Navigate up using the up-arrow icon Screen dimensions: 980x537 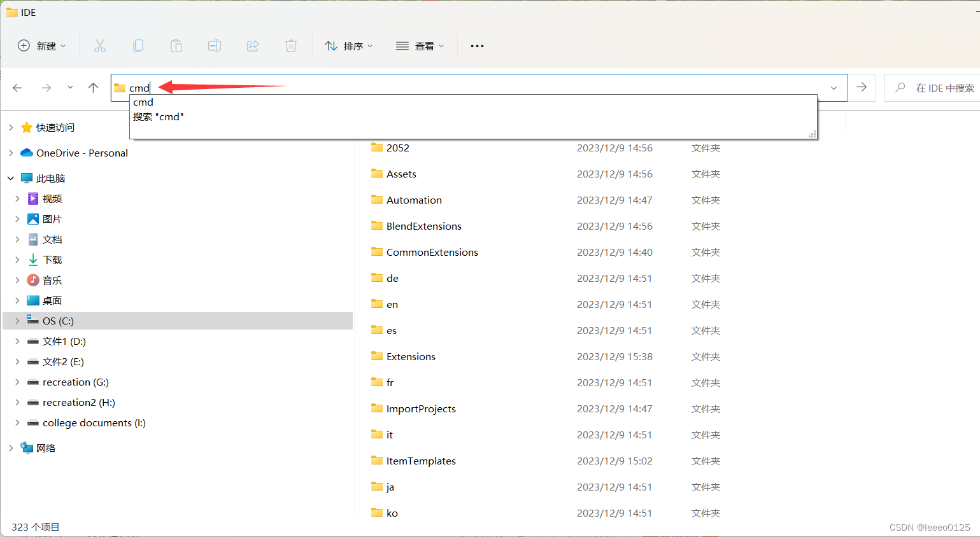point(93,87)
